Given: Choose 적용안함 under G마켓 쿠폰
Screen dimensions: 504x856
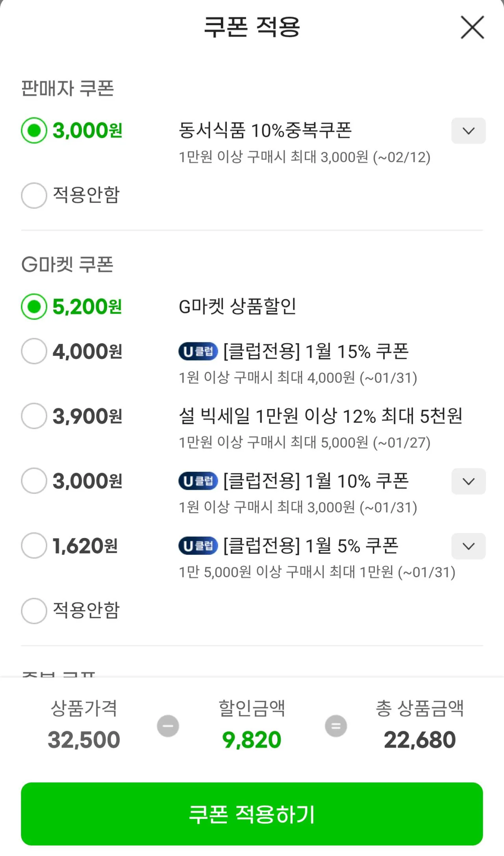Looking at the screenshot, I should [x=34, y=610].
